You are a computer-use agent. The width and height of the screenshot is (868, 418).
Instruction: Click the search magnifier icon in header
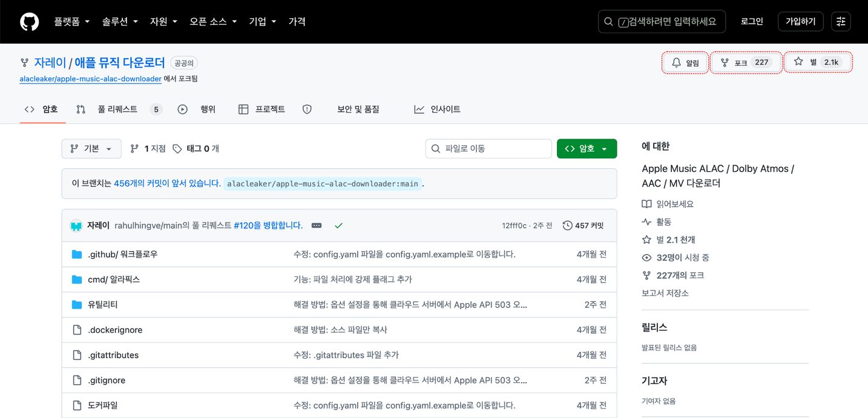tap(609, 22)
